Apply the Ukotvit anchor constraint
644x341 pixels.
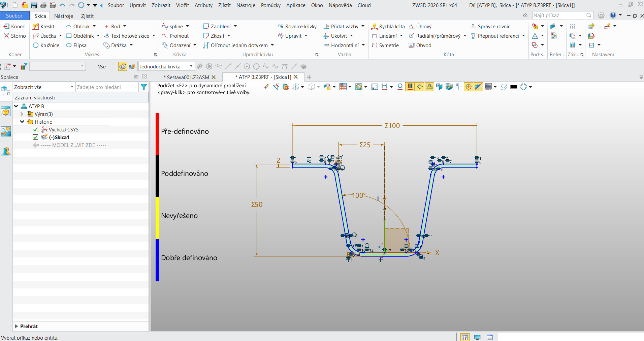click(x=335, y=36)
